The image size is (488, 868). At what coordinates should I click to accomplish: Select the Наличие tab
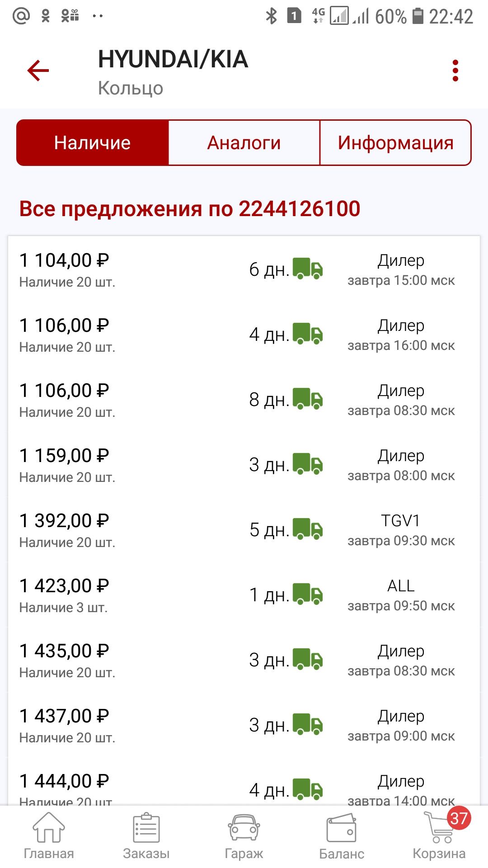click(x=93, y=143)
